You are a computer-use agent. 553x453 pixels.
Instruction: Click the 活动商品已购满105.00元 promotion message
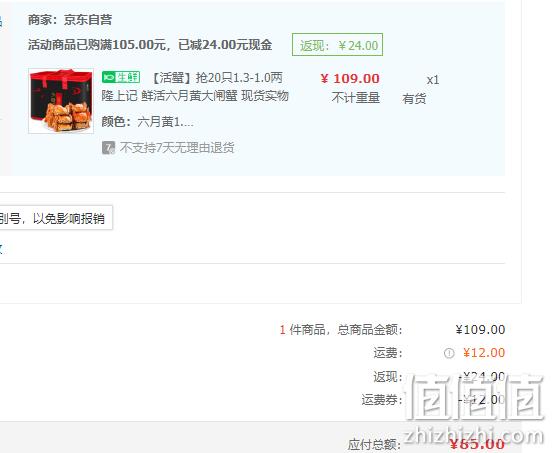pyautogui.click(x=150, y=45)
